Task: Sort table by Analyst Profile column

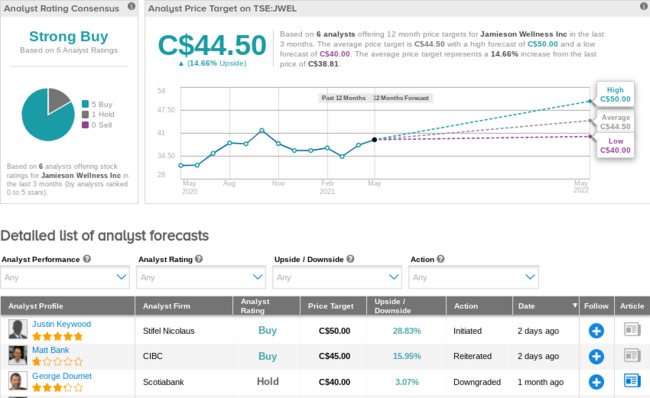Action: (36, 306)
